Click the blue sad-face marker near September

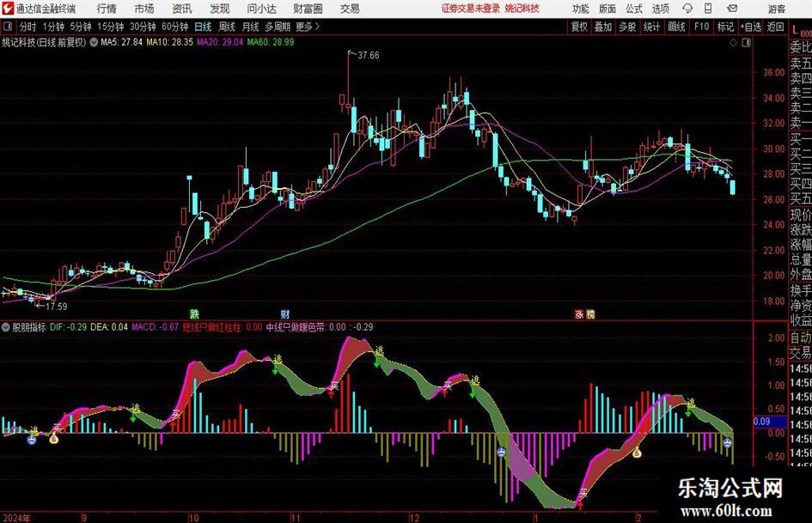[x=32, y=440]
